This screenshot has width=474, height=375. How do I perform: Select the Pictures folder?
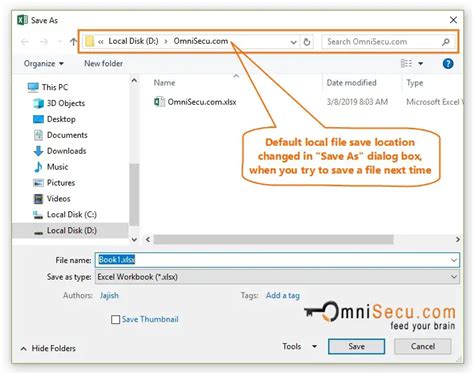tap(61, 183)
